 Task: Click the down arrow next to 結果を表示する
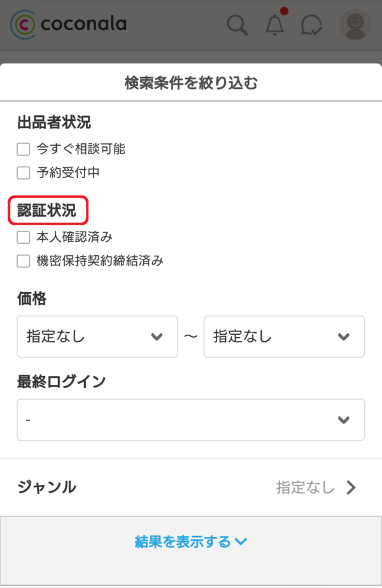pyautogui.click(x=241, y=542)
